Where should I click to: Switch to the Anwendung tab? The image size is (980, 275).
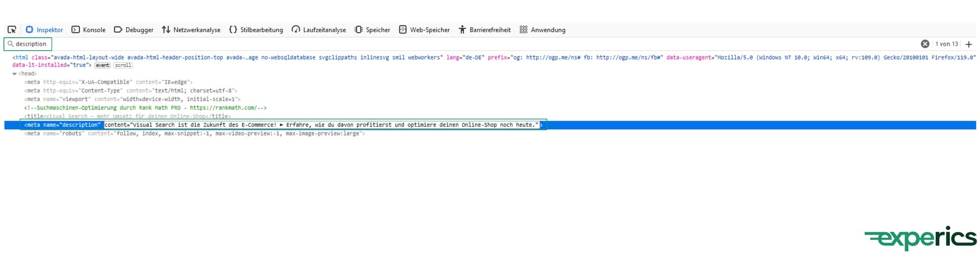coord(543,30)
